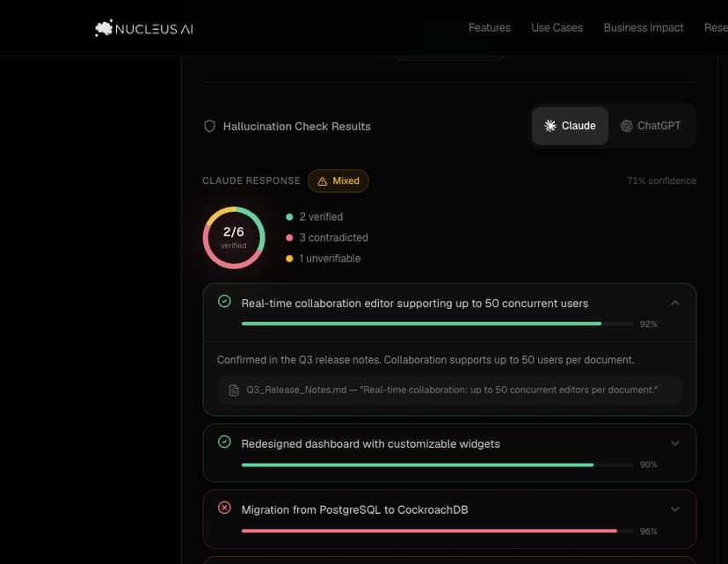Click the 92% confidence bar
Viewport: 728px width, 564px height.
click(437, 324)
